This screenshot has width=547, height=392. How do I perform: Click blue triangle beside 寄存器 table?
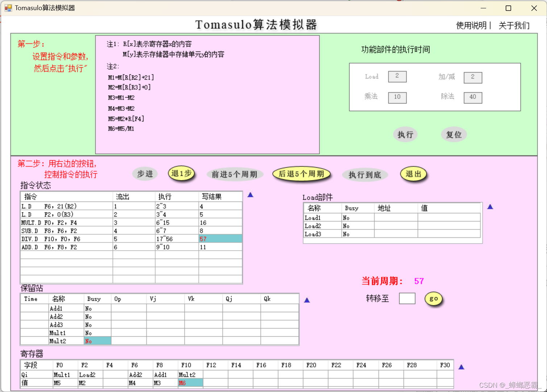[x=461, y=367]
